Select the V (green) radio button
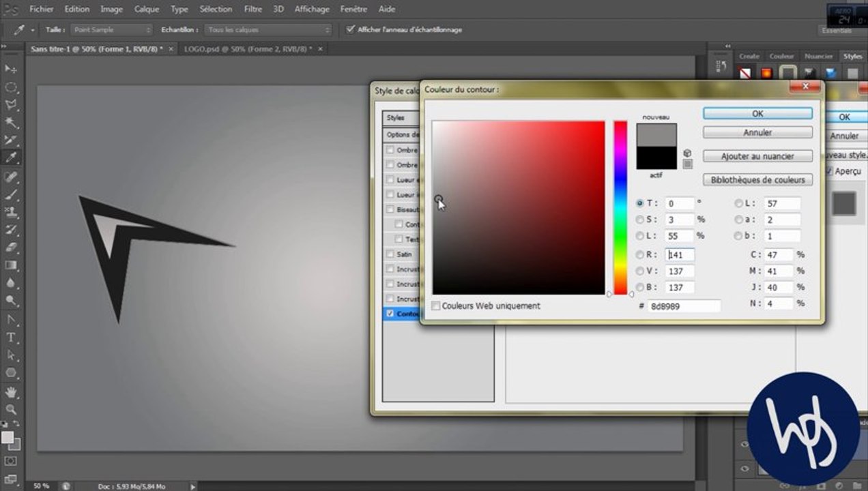Screen dimensions: 868x491 point(639,271)
